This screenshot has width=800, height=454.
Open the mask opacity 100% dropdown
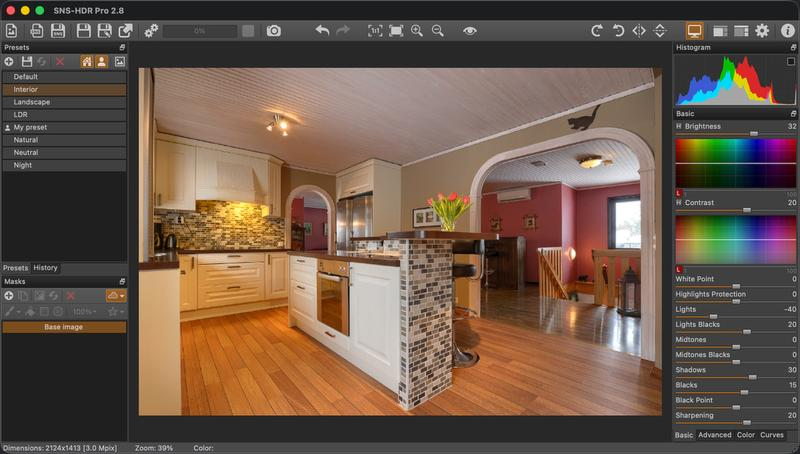84,311
